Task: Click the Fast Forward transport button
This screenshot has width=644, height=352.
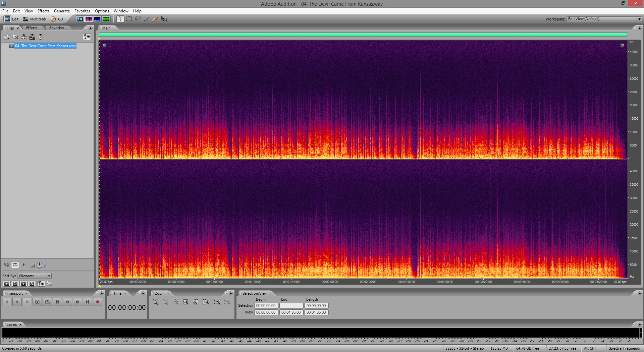Action: pos(77,302)
